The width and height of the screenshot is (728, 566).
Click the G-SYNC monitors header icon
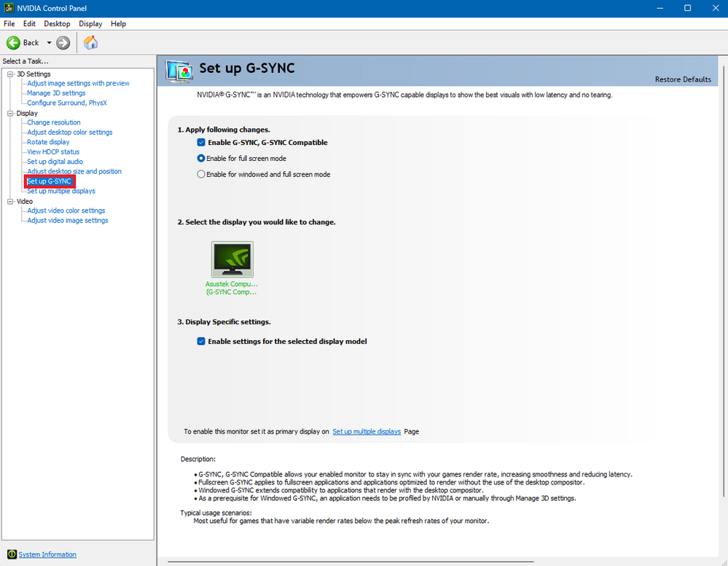pos(179,71)
